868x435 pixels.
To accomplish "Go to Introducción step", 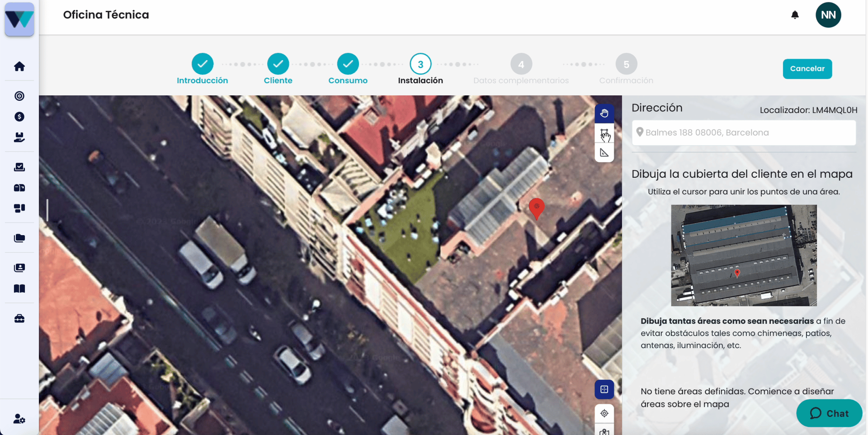I will tap(202, 69).
